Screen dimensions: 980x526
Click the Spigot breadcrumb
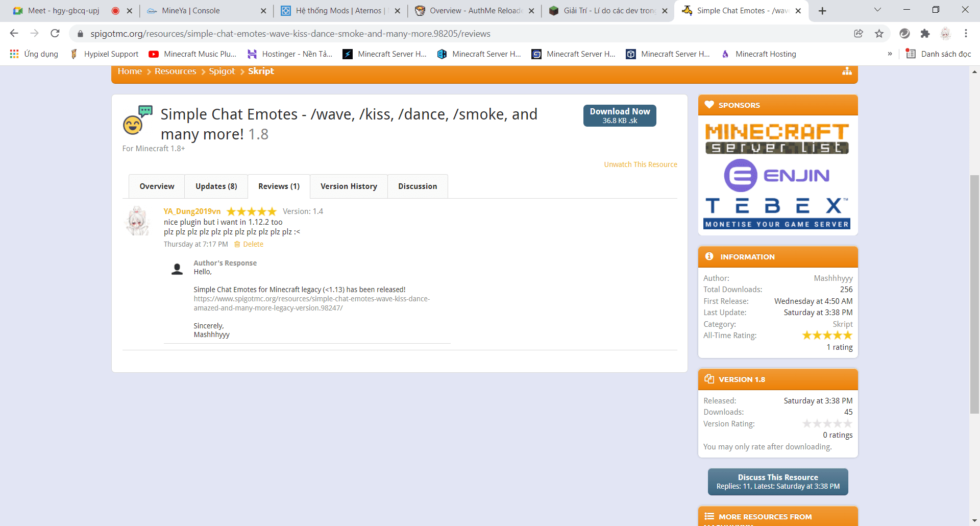(x=222, y=71)
